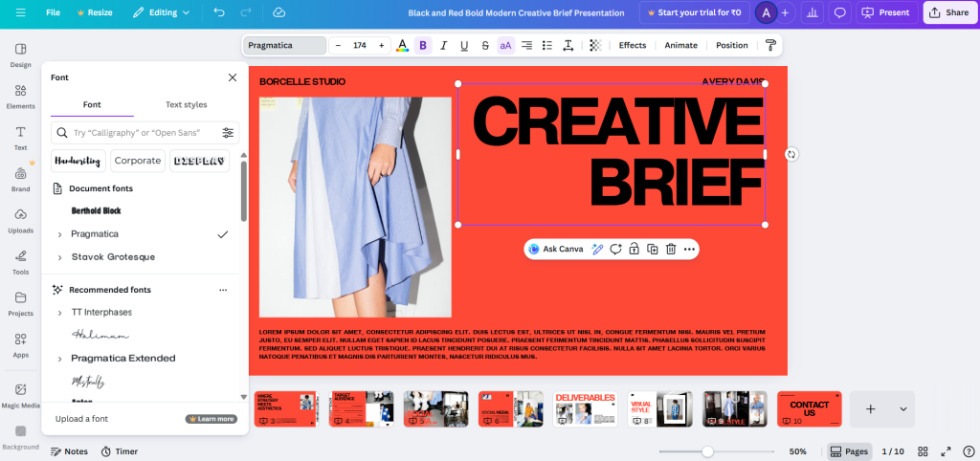Click the Present button
This screenshot has height=461, width=980.
887,12
